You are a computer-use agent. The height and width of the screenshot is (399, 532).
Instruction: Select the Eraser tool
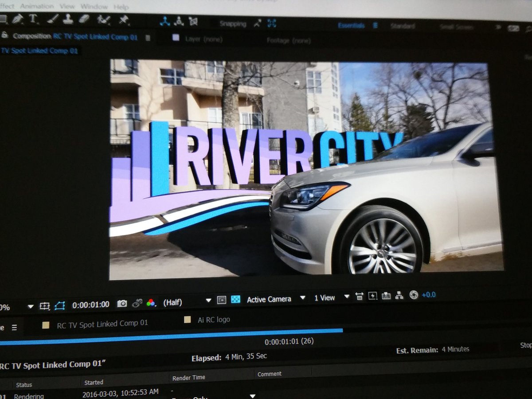pos(84,19)
